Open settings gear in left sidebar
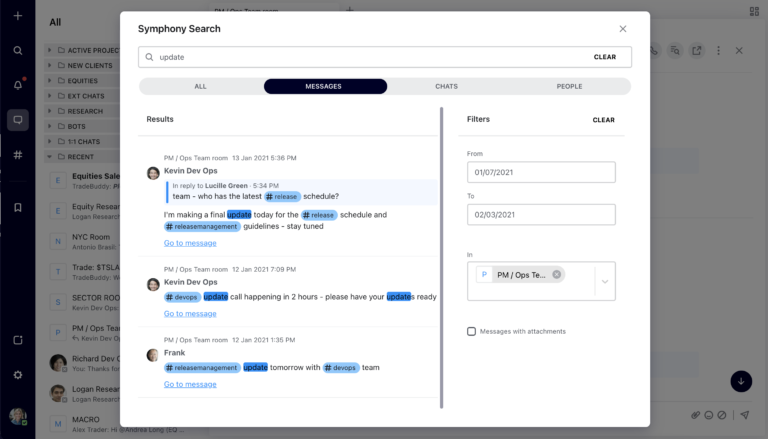 pyautogui.click(x=17, y=374)
